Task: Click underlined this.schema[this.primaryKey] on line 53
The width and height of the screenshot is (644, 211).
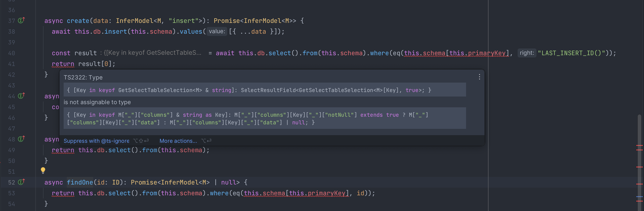Action: [296, 193]
